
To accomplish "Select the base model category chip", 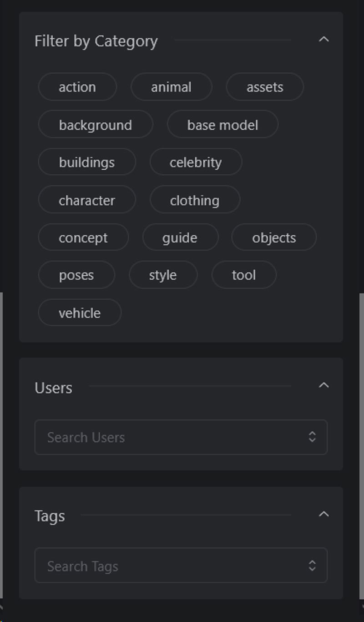I will pos(222,125).
